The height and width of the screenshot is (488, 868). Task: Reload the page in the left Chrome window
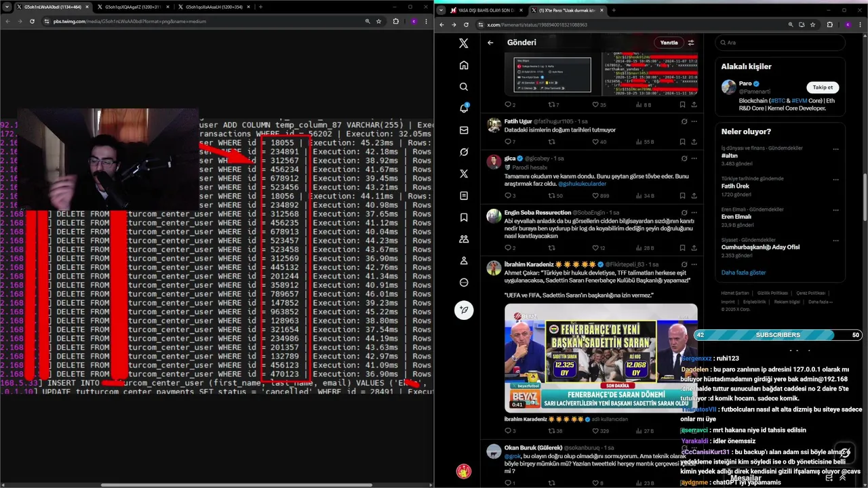(32, 21)
